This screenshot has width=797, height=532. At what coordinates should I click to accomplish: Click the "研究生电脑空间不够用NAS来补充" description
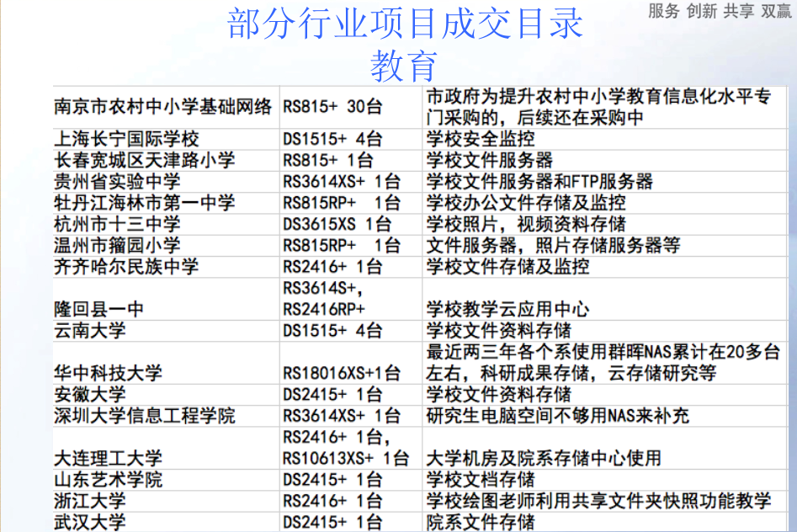point(558,416)
